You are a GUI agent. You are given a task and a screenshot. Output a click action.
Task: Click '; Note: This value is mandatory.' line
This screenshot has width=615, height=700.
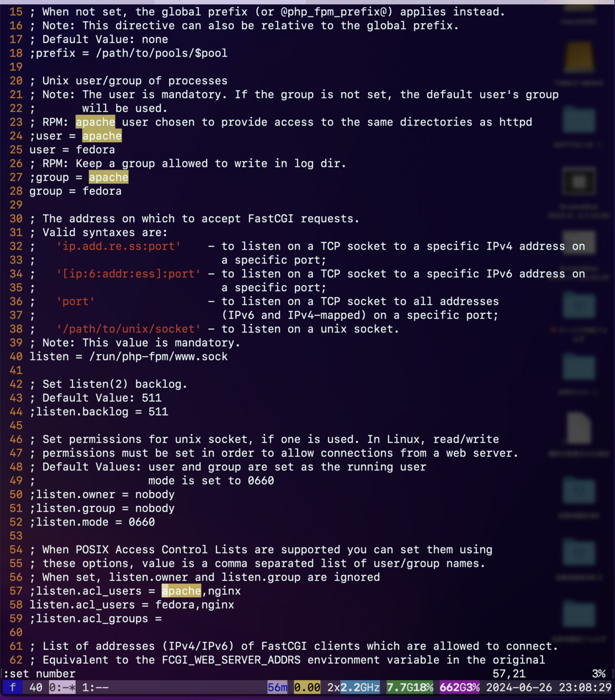tap(135, 343)
